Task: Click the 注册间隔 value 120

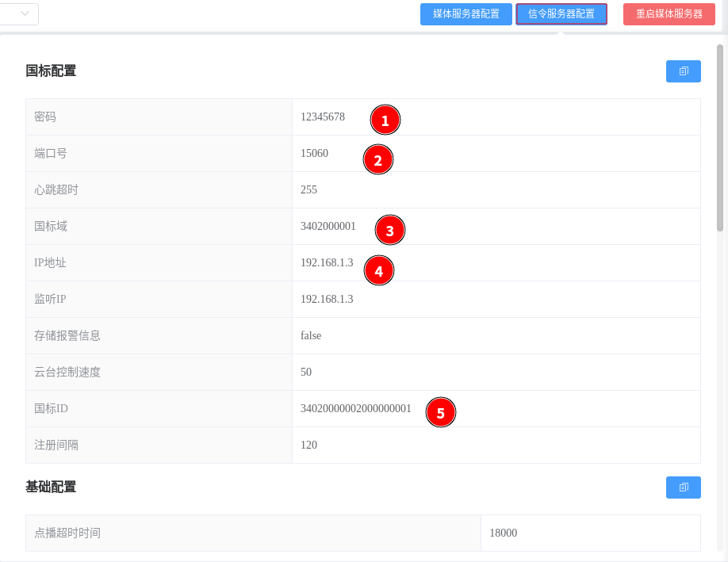Action: [x=308, y=445]
